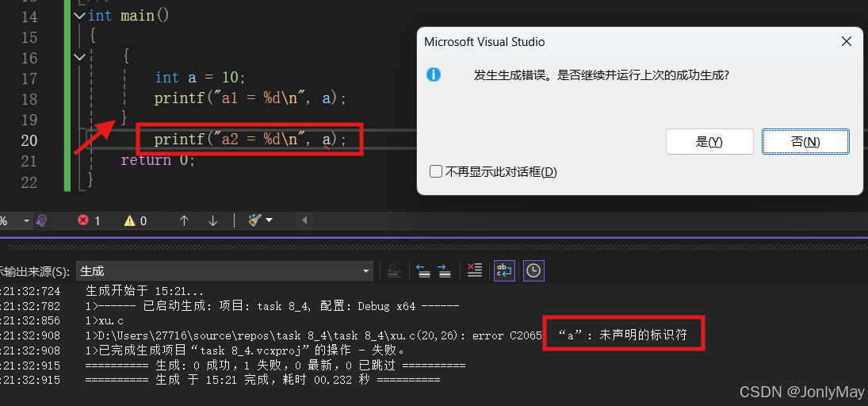Close the Microsoft Visual Studio dialog
Image resolution: width=868 pixels, height=406 pixels.
click(x=846, y=41)
